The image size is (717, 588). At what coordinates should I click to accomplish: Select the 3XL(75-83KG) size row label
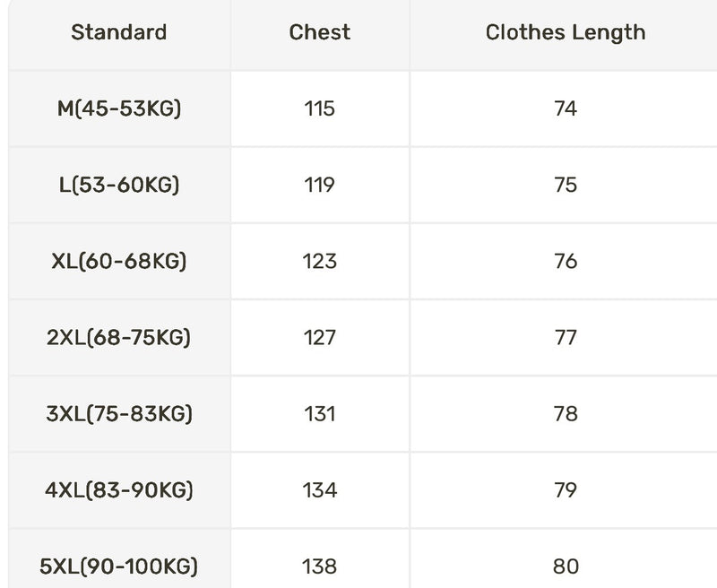pyautogui.click(x=119, y=413)
